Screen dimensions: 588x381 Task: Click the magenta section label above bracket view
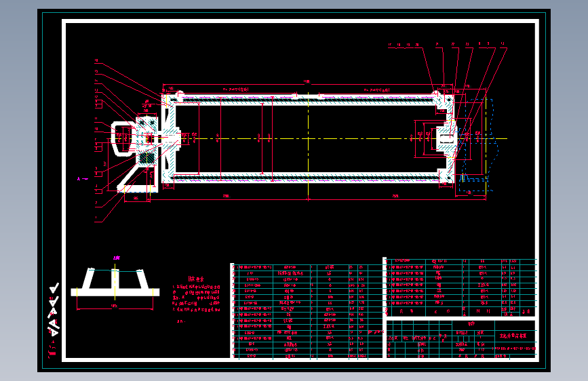pyautogui.click(x=117, y=258)
